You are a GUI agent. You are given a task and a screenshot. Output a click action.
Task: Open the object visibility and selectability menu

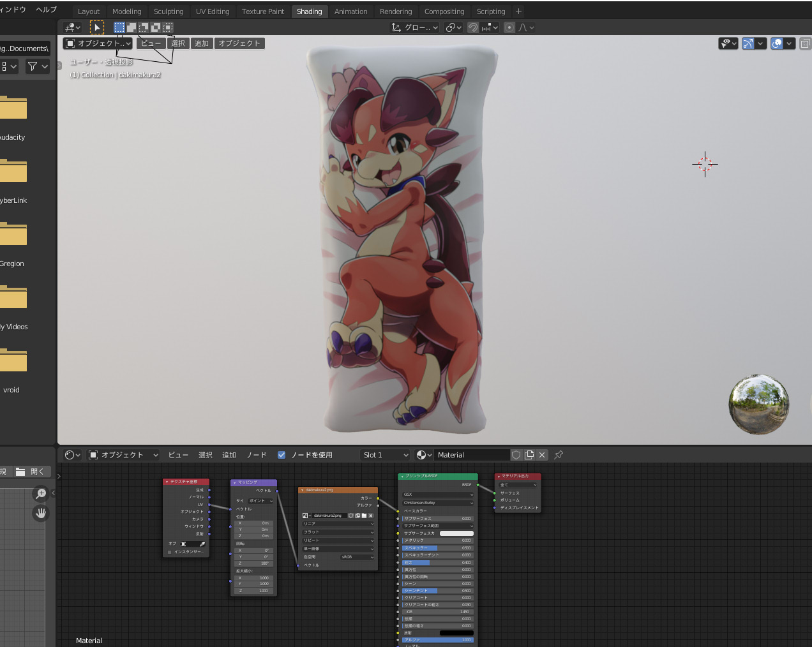728,43
